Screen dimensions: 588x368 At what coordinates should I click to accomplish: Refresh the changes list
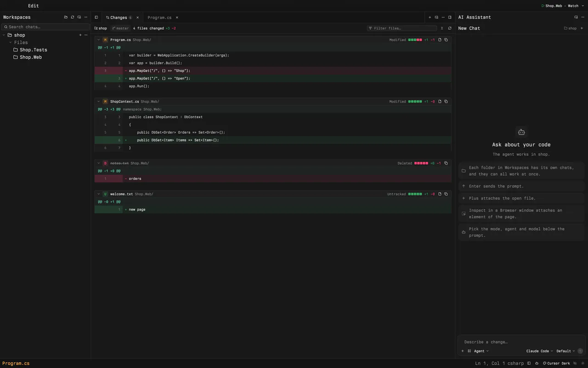(450, 28)
